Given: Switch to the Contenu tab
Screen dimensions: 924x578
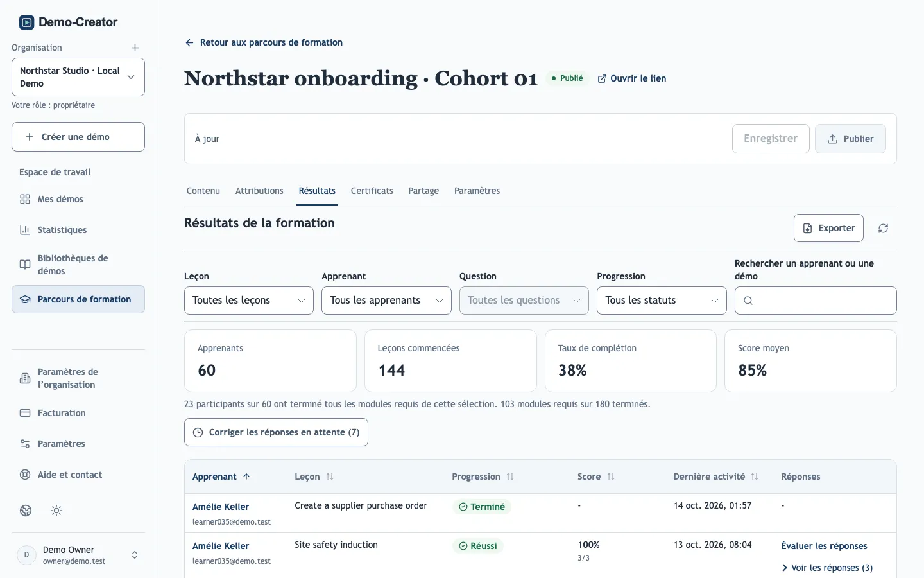Looking at the screenshot, I should (203, 191).
